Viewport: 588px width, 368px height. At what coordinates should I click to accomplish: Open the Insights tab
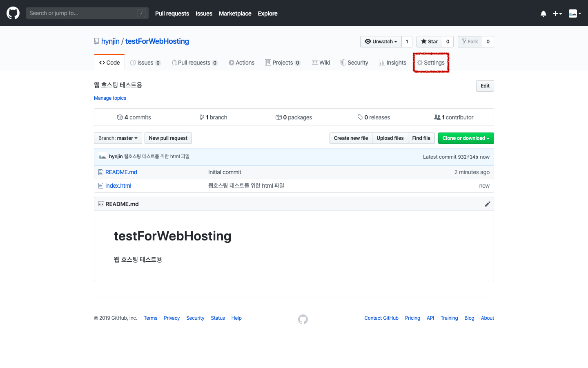point(392,63)
